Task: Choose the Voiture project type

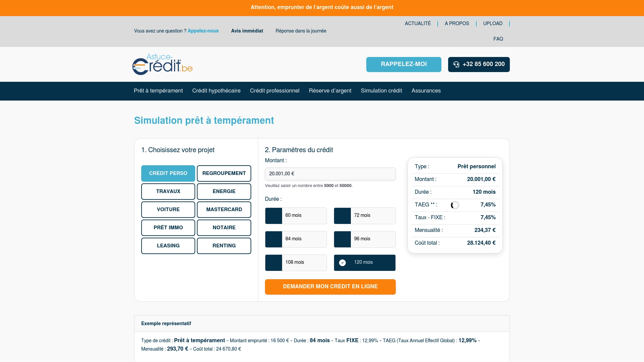Action: (x=168, y=209)
